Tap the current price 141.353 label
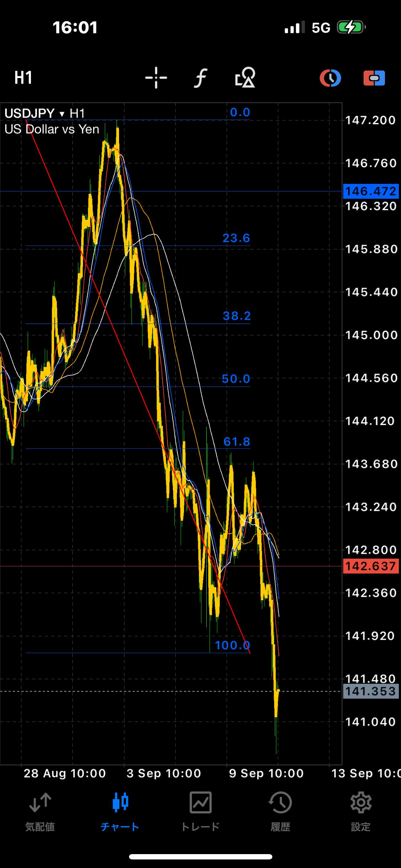The width and height of the screenshot is (401, 868). (x=371, y=692)
